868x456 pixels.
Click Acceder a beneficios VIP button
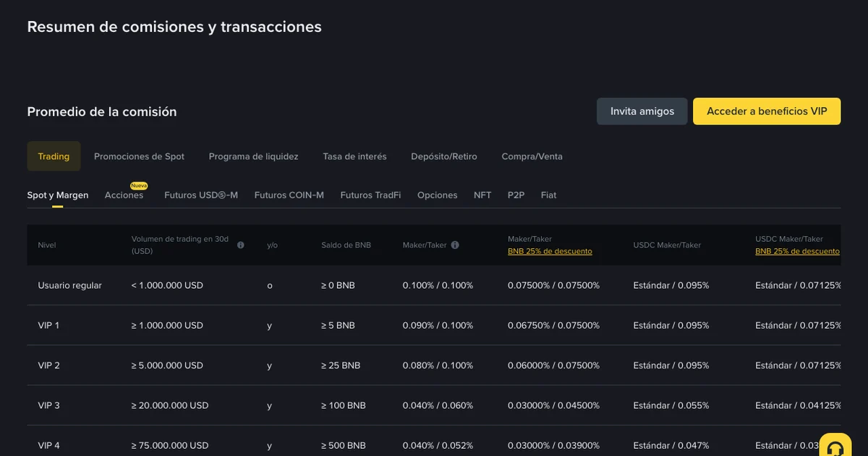[767, 111]
